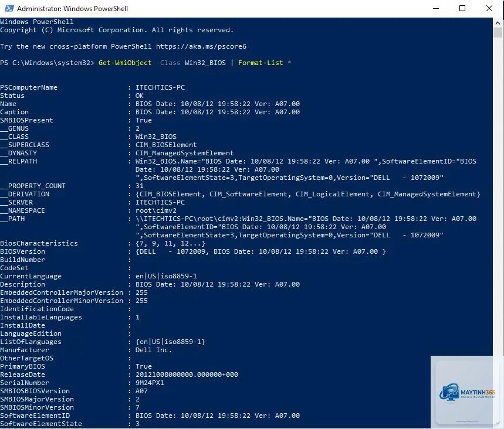Click the root\cimv2 namespace value
This screenshot has width=504, height=429.
click(x=156, y=210)
